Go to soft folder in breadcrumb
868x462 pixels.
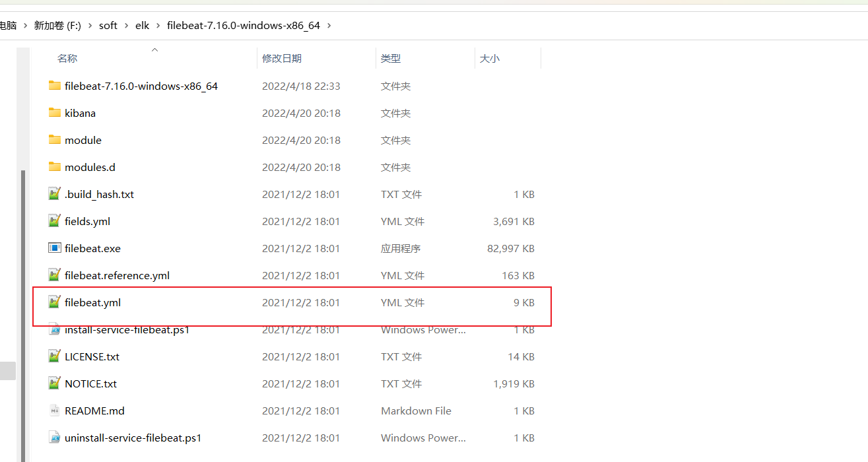point(108,25)
